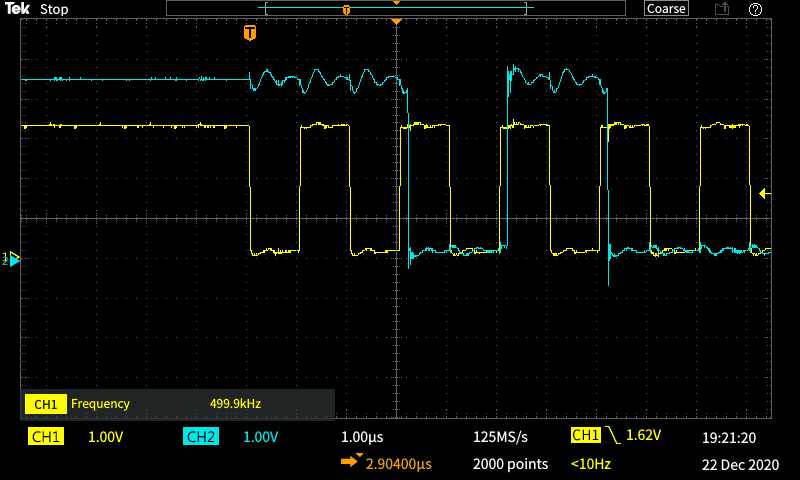This screenshot has width=800, height=480.
Task: Open the CH1 trigger source badge
Action: tap(585, 436)
